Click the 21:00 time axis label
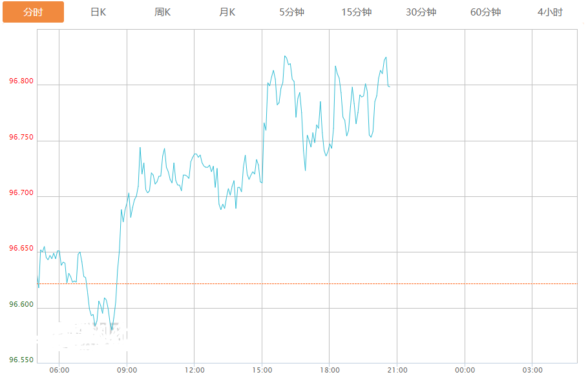The height and width of the screenshot is (379, 588). [397, 370]
